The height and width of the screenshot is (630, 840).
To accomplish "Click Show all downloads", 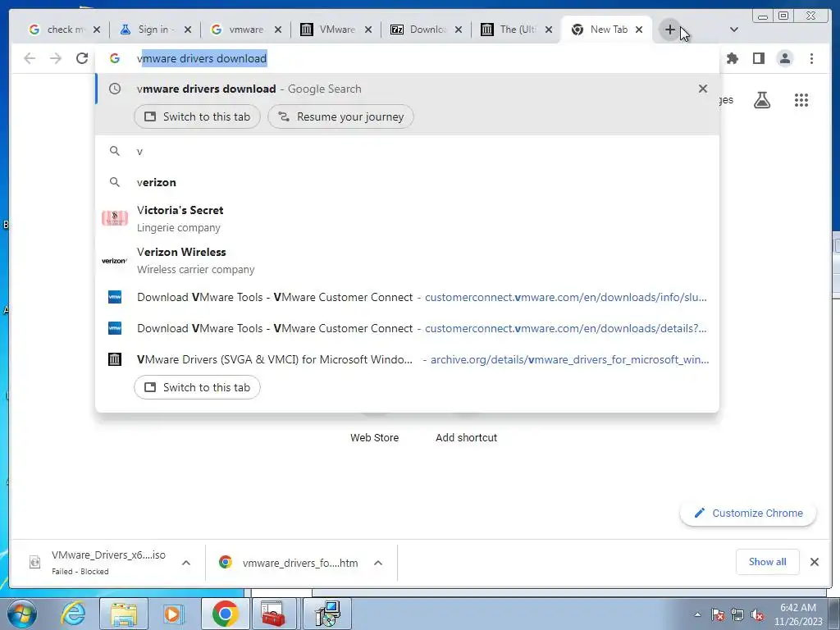I will pyautogui.click(x=767, y=561).
